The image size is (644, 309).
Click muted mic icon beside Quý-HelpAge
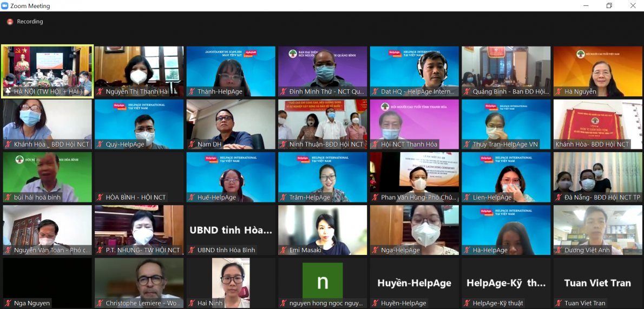[100, 144]
